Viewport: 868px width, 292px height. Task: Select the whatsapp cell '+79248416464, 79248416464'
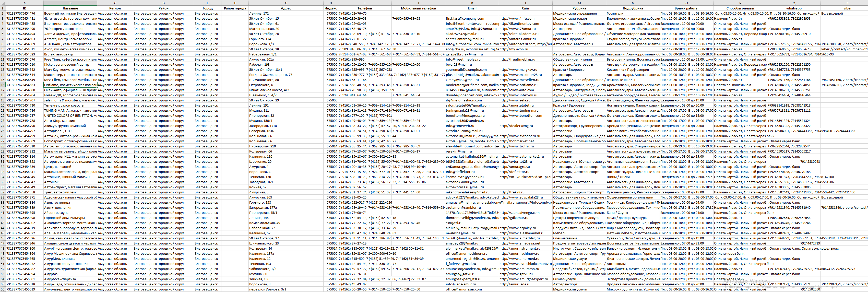(x=793, y=95)
